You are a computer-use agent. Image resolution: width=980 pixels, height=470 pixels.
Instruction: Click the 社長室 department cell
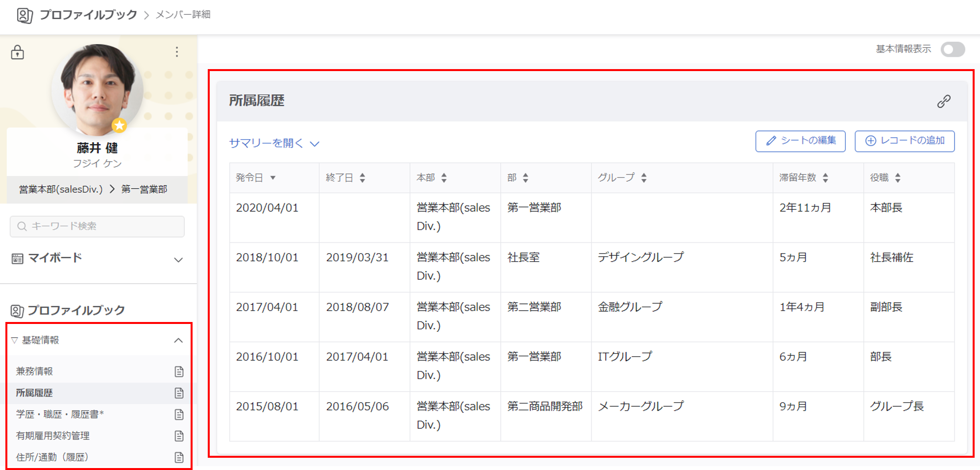pos(523,257)
